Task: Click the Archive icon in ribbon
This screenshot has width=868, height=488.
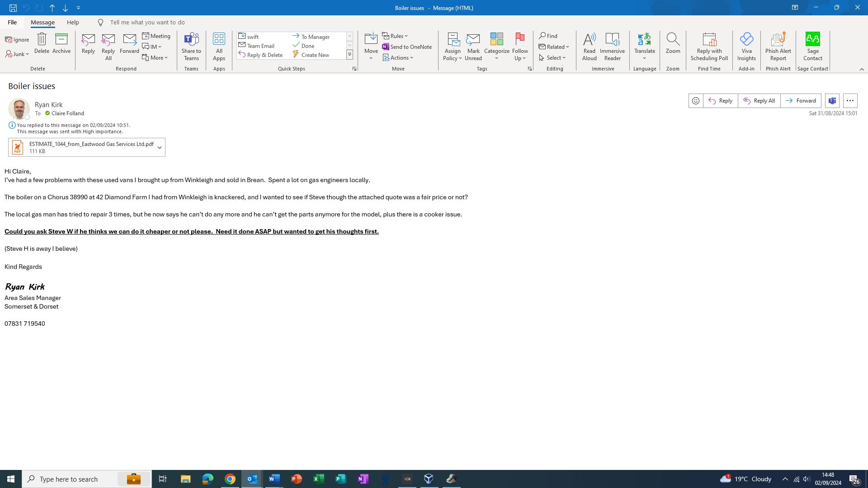Action: tap(61, 44)
